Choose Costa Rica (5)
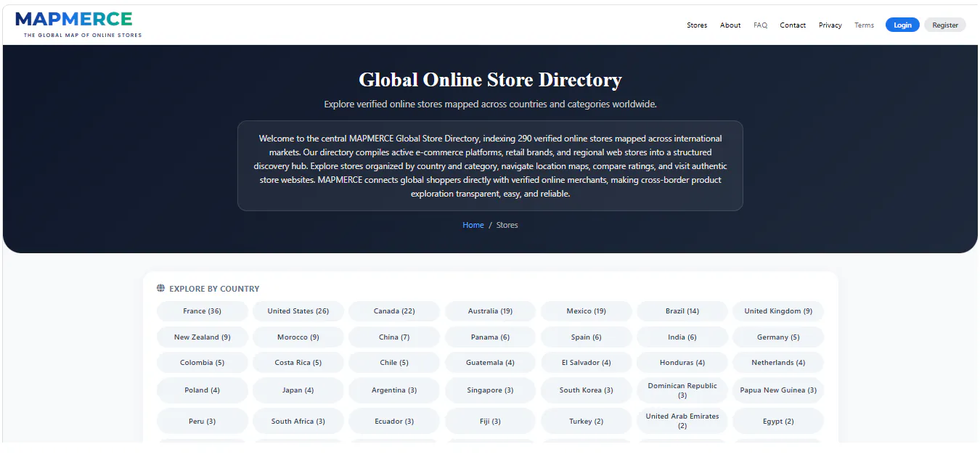The height and width of the screenshot is (460, 980). [x=298, y=362]
